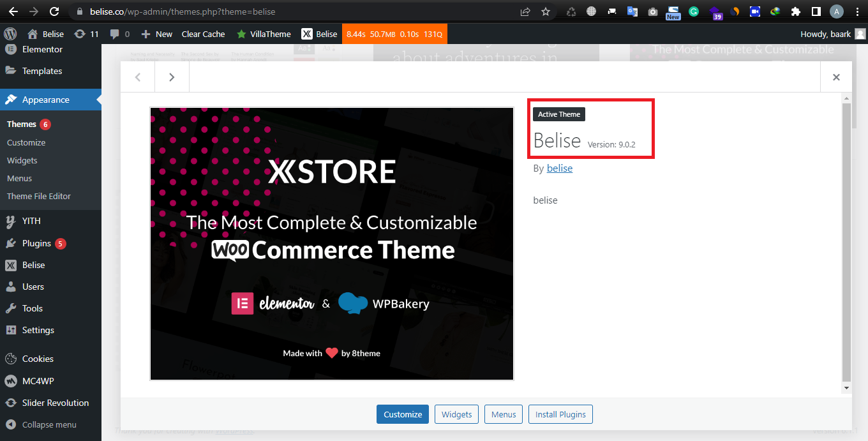Click Widgets button in overlay footer
868x441 pixels.
tap(457, 414)
